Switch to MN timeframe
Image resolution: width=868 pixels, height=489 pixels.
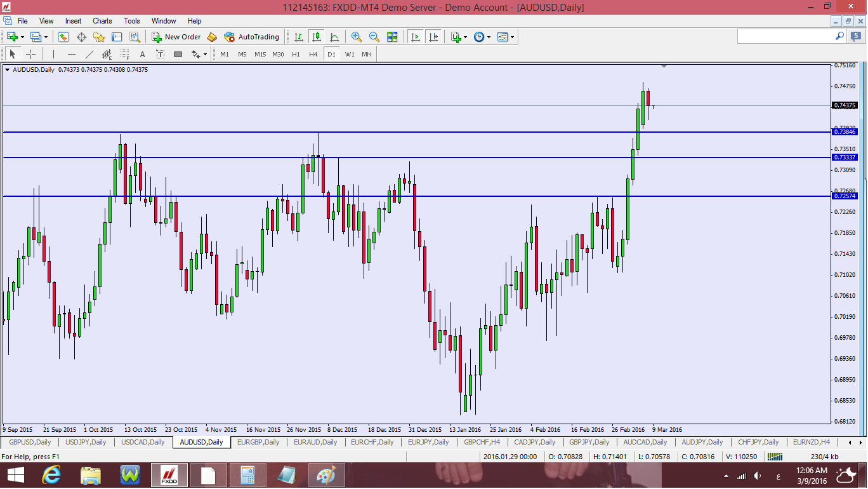pyautogui.click(x=367, y=54)
